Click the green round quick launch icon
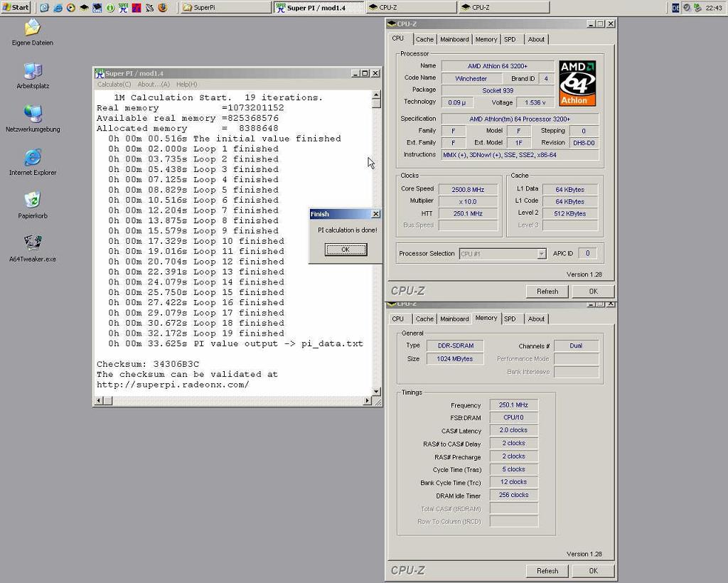Image resolution: width=728 pixels, height=583 pixels. [x=110, y=7]
